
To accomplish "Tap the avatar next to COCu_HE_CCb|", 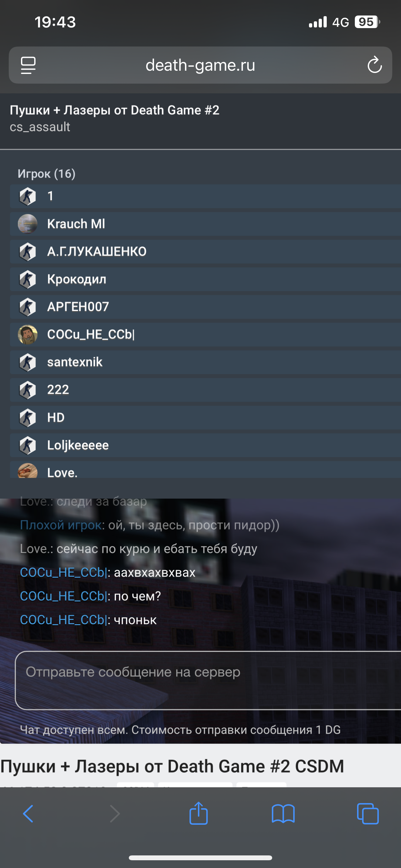I will [28, 334].
